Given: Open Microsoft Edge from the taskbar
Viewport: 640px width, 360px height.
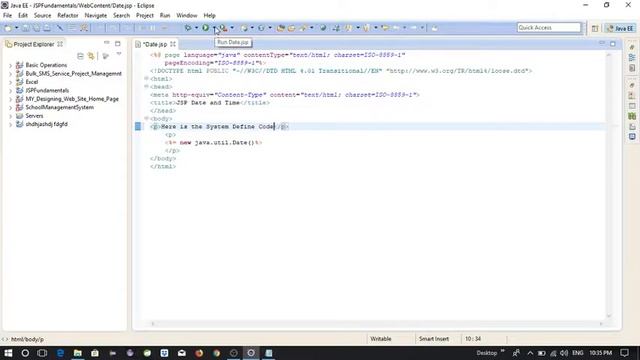Looking at the screenshot, I should [60, 353].
